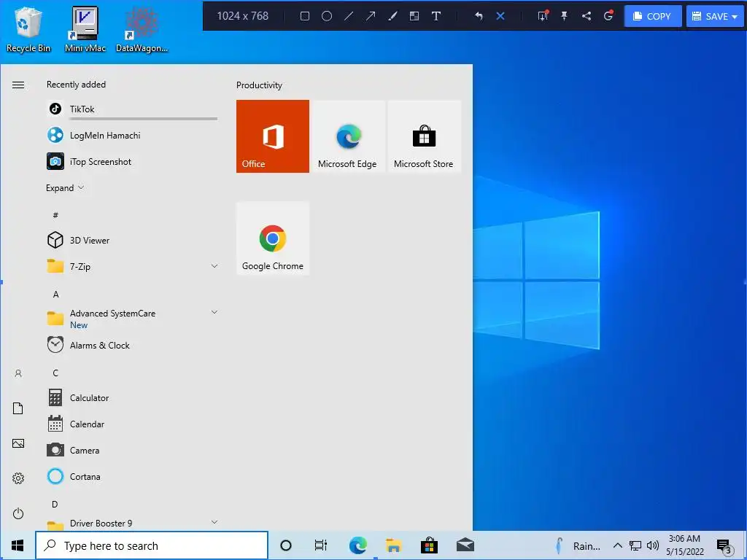Click the C letter group header

(x=55, y=373)
